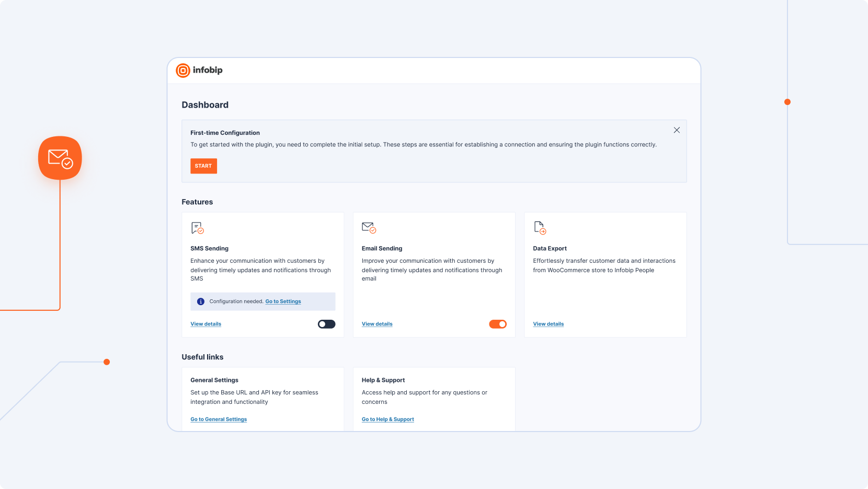The height and width of the screenshot is (489, 868).
Task: Click the SMS Sending feature icon
Action: [197, 228]
